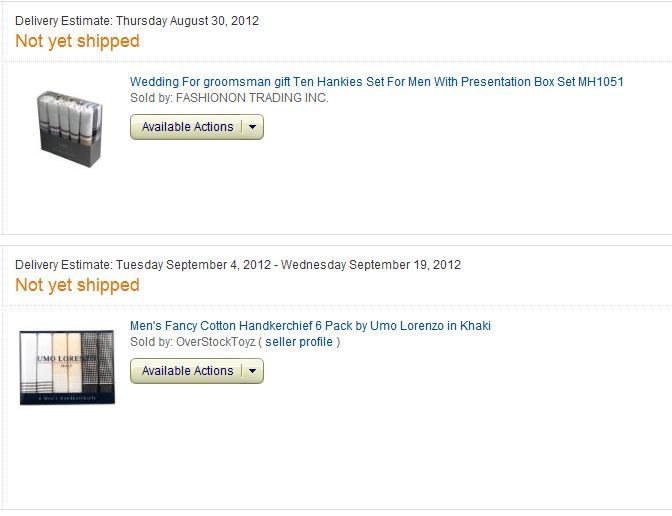Expand the dropdown arrow for the Umo Lorenzo actions
This screenshot has height=516, width=672.
click(253, 371)
